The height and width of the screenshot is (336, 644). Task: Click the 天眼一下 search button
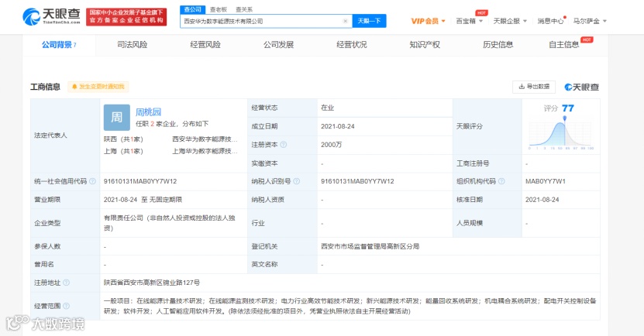click(369, 21)
